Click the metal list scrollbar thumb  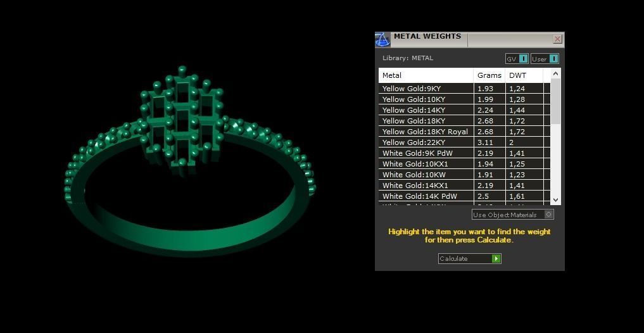click(556, 101)
